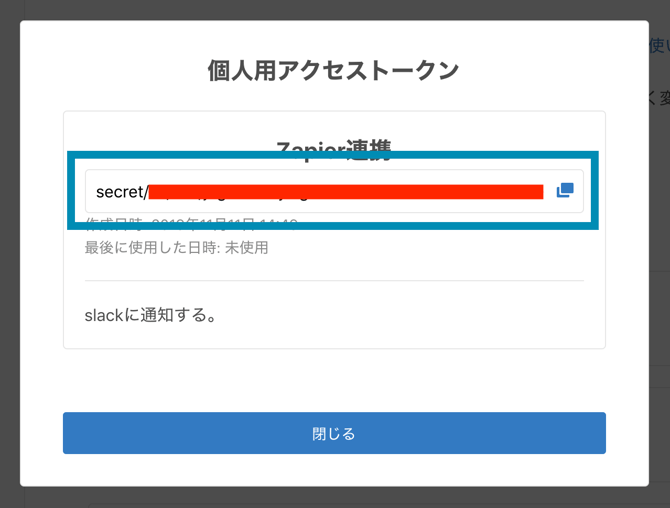This screenshot has height=508, width=670.
Task: Click the divider line above slack description
Action: point(333,281)
